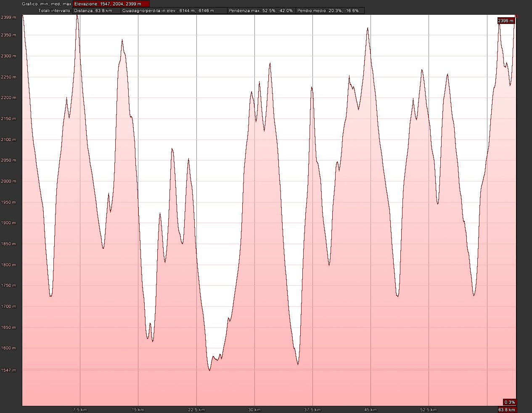Click the 2399 m maximum elevation label
Image resolution: width=532 pixels, height=413 pixels.
(x=9, y=18)
